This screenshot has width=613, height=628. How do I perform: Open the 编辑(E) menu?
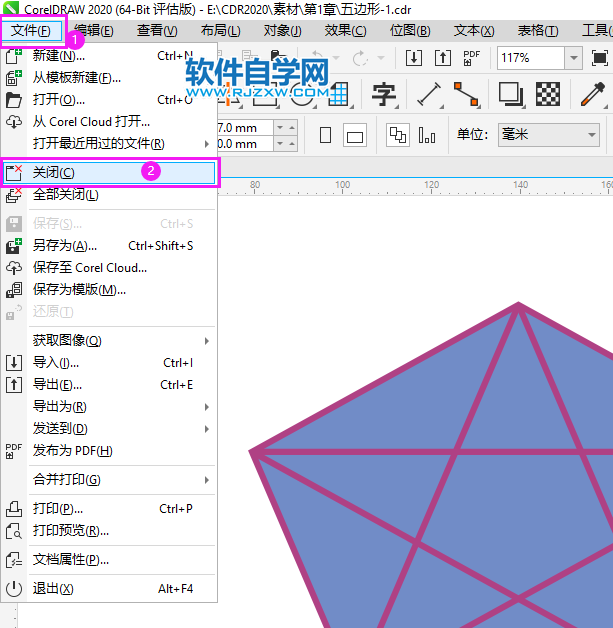pos(94,30)
